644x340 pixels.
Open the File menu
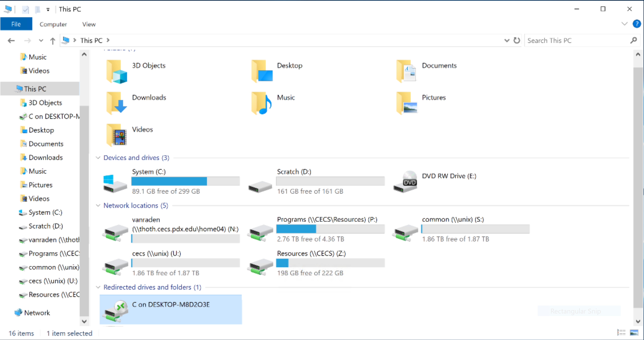pos(16,24)
